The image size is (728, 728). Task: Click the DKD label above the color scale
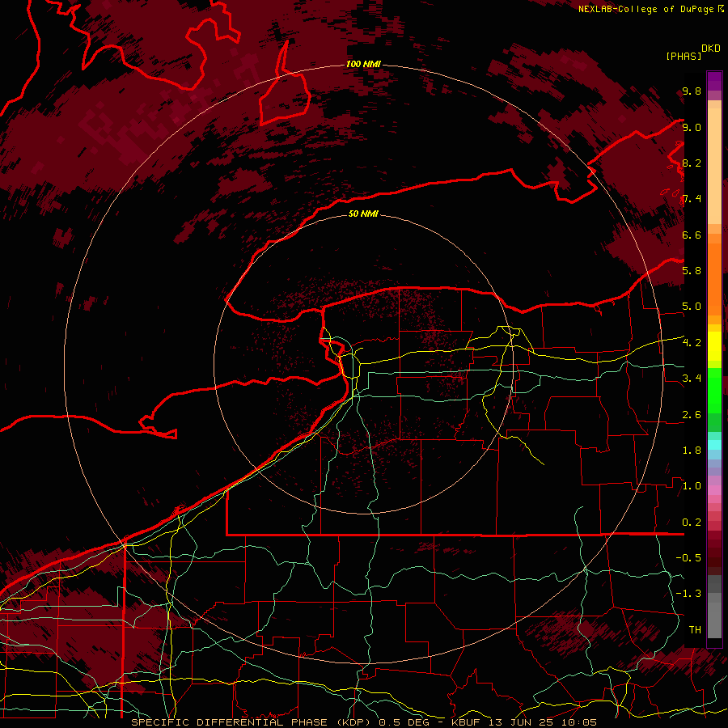click(x=711, y=48)
